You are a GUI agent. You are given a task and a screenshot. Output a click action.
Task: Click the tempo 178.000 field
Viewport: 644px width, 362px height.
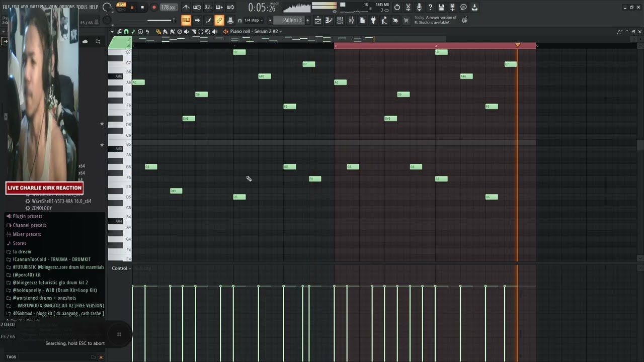coord(168,7)
